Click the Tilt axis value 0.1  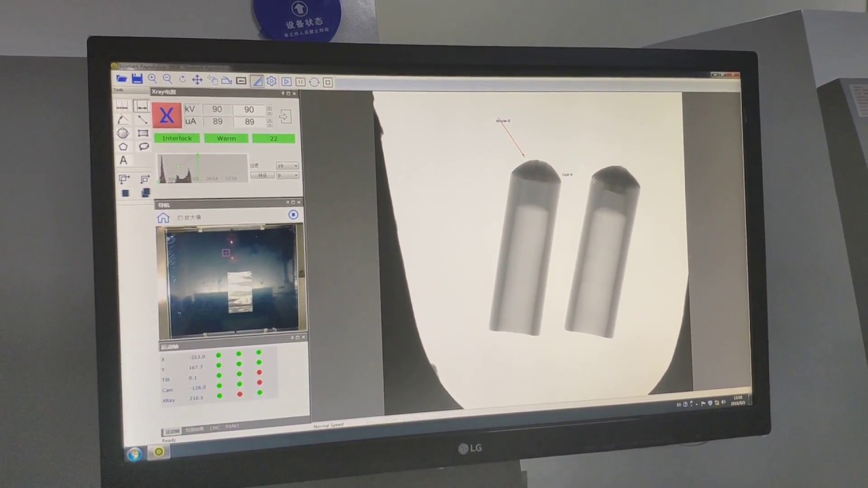(194, 378)
